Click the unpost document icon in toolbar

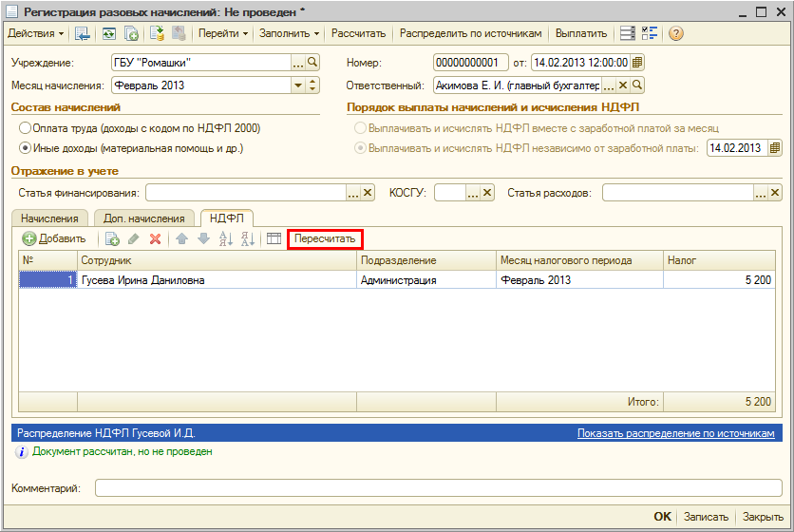[179, 34]
